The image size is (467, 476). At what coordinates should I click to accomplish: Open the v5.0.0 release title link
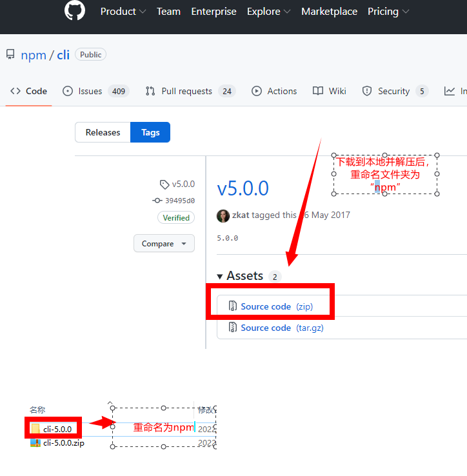click(x=243, y=188)
